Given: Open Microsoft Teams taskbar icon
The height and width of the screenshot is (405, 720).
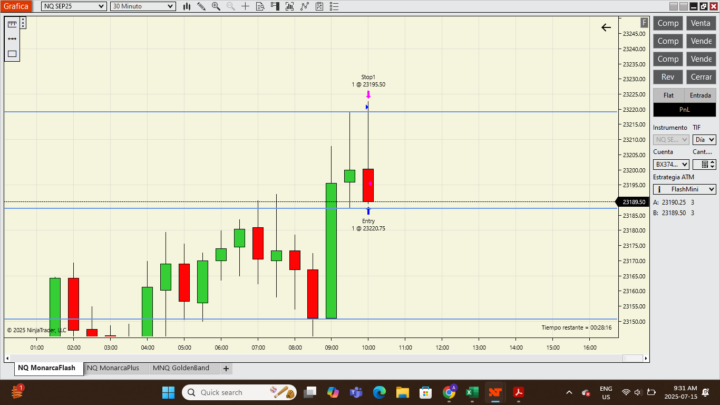Looking at the screenshot, I should [356, 393].
